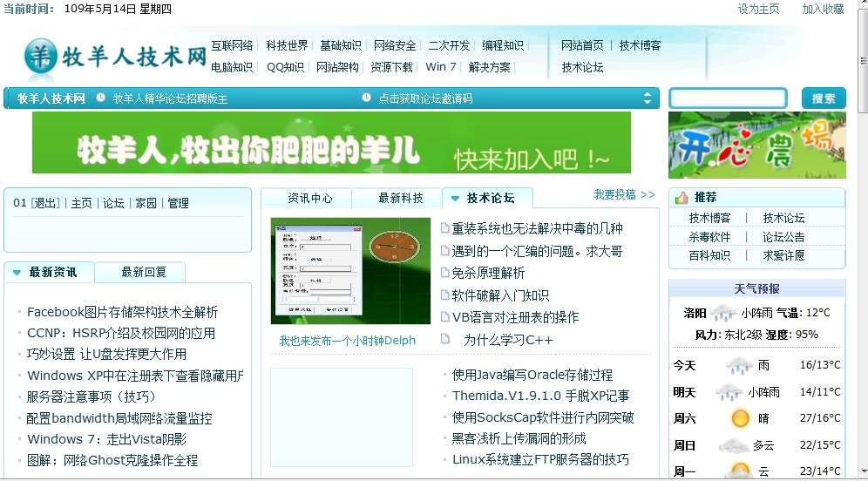This screenshot has width=868, height=481.
Task: Click the 开心农场 banner image
Action: click(756, 145)
